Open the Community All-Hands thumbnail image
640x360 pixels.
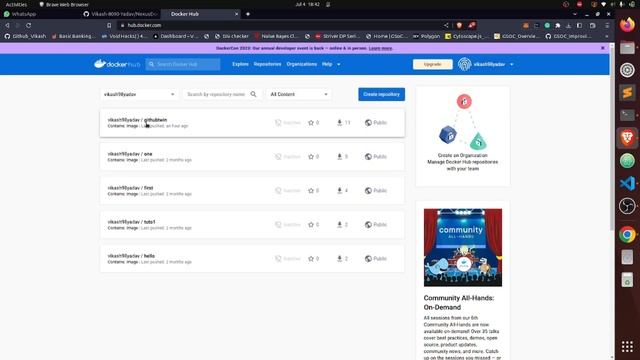coord(463,247)
